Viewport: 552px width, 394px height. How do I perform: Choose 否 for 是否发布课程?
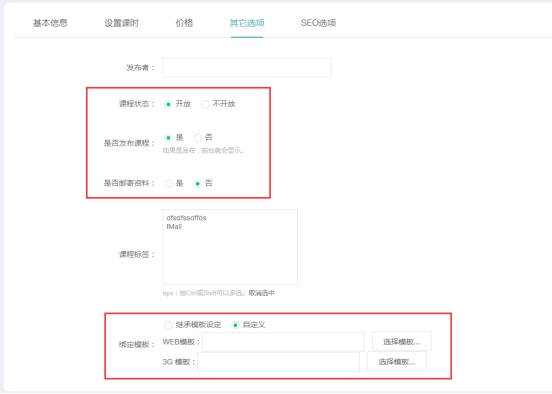coord(197,138)
